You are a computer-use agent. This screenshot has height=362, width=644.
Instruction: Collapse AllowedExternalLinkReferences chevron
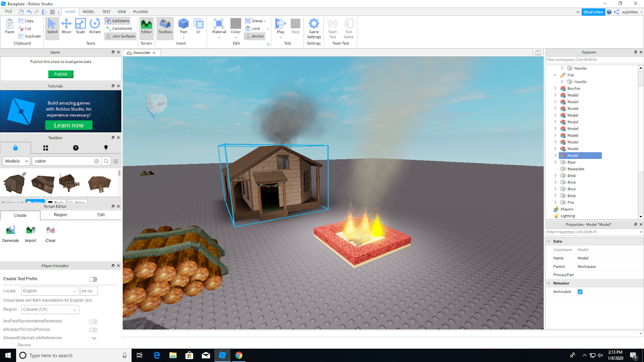coord(94,338)
